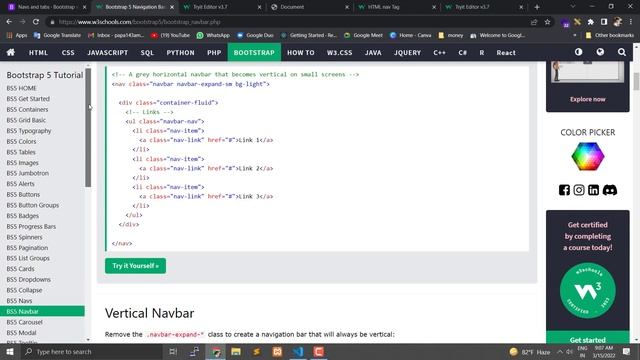This screenshot has width=640, height=360.
Task: Open the W3 certified badge image
Action: click(x=588, y=290)
